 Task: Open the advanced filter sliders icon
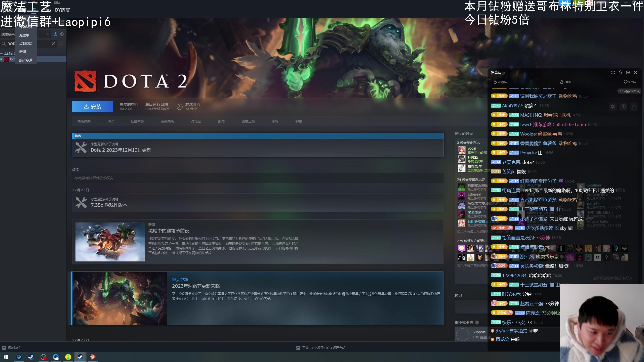(x=61, y=44)
